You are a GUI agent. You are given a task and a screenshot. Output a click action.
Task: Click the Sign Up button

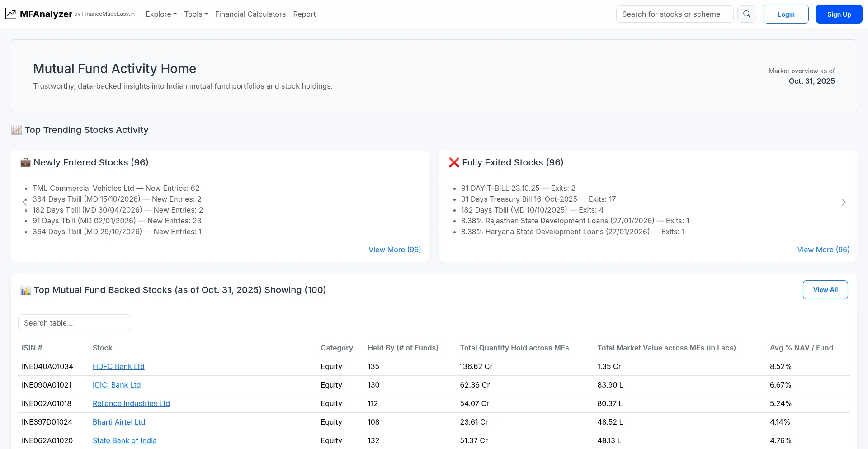(x=839, y=14)
